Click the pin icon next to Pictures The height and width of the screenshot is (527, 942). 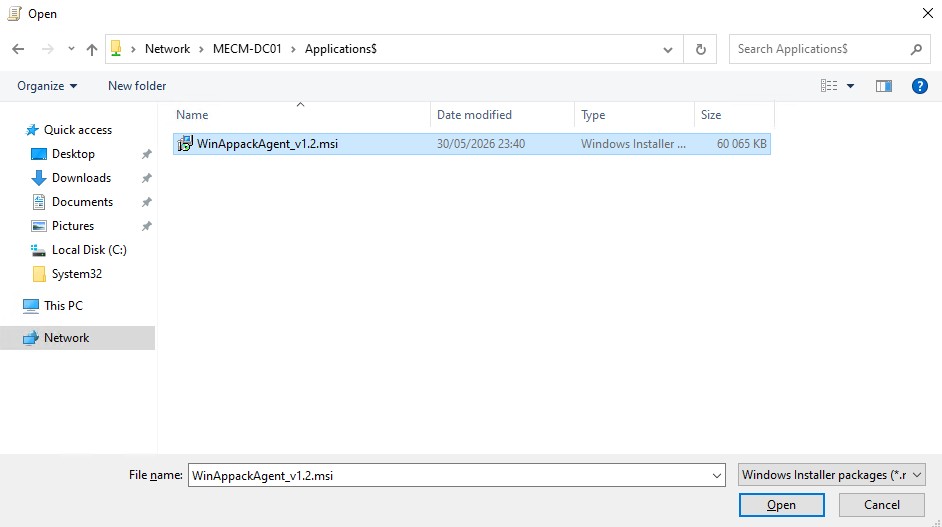pos(146,227)
